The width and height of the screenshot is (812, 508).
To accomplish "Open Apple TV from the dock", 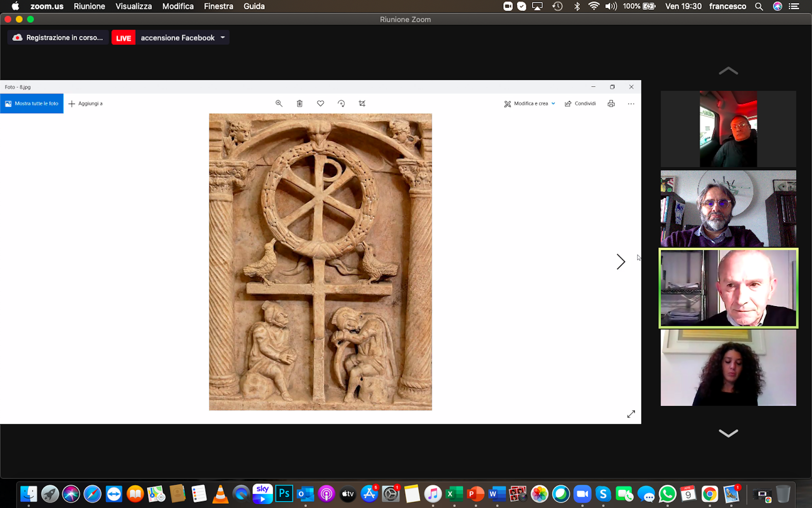I will pyautogui.click(x=348, y=494).
